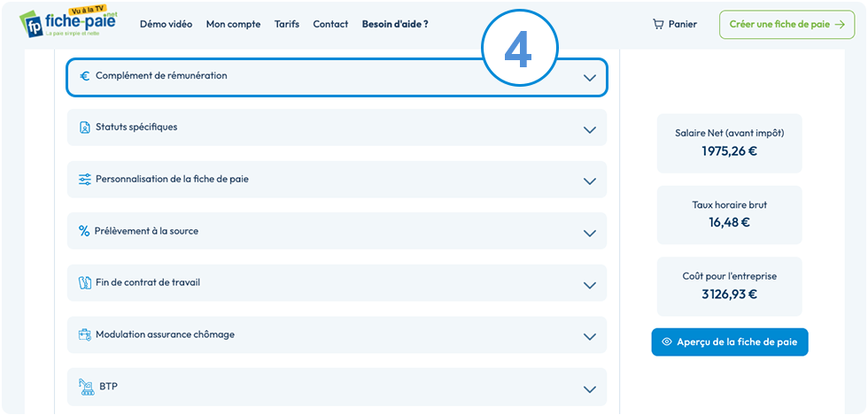
Task: Open Démo vidéo menu item
Action: coord(167,25)
